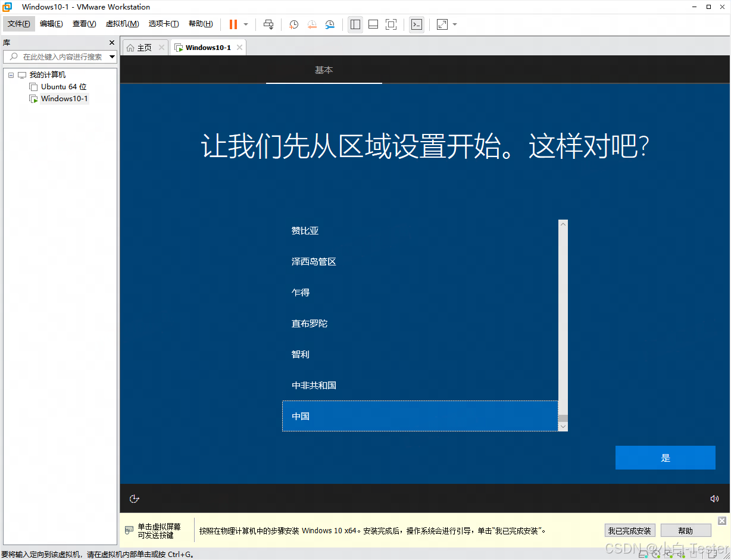Close the 主页 tab
The width and height of the screenshot is (731, 560).
pos(161,48)
